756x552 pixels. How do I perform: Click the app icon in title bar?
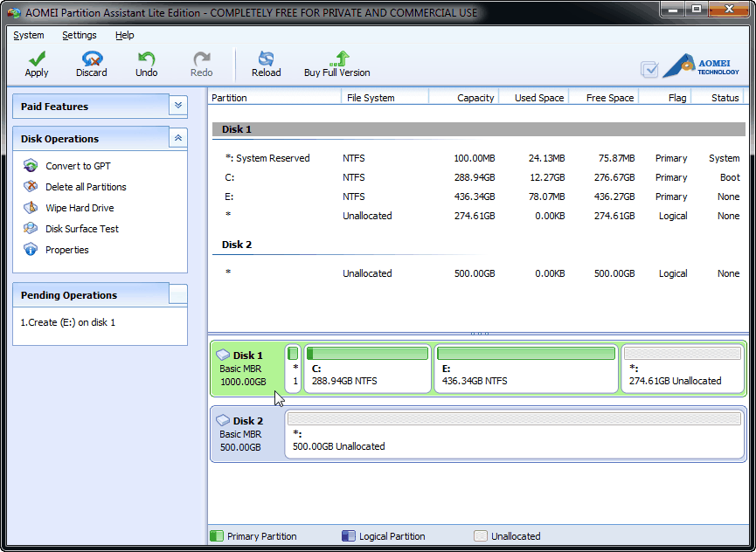click(x=14, y=13)
